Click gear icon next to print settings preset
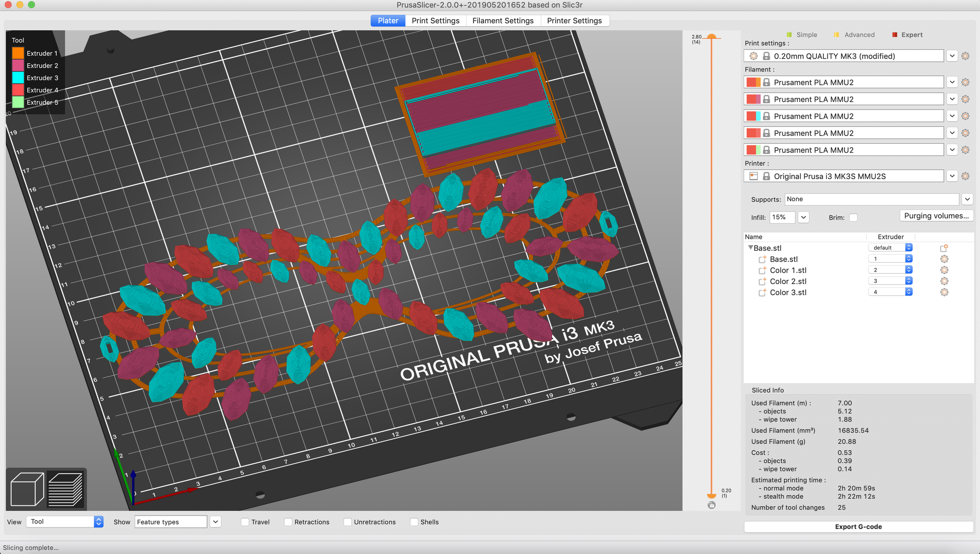The height and width of the screenshot is (554, 980). click(x=965, y=56)
